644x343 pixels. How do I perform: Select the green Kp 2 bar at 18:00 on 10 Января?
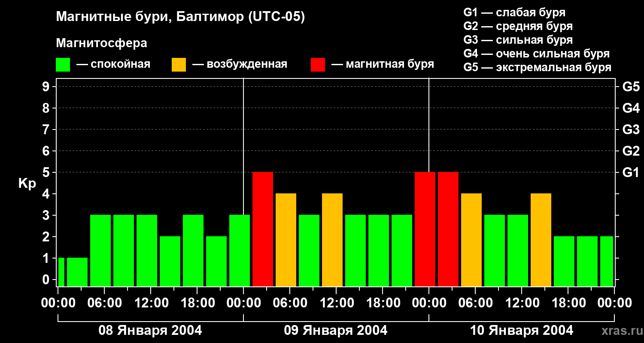(564, 262)
